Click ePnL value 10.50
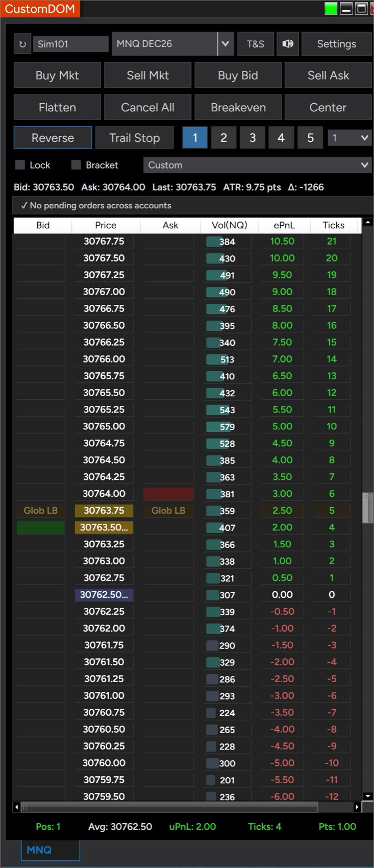Image resolution: width=374 pixels, height=868 pixels. [282, 241]
